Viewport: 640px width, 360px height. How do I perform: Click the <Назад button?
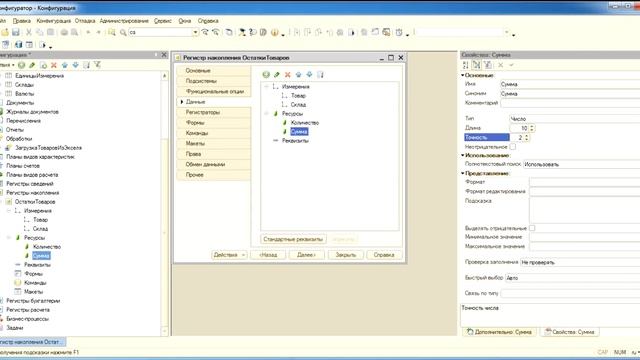point(268,255)
